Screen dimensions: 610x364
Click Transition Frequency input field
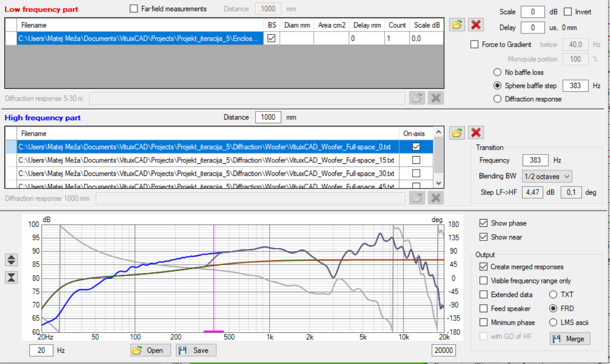coord(535,160)
